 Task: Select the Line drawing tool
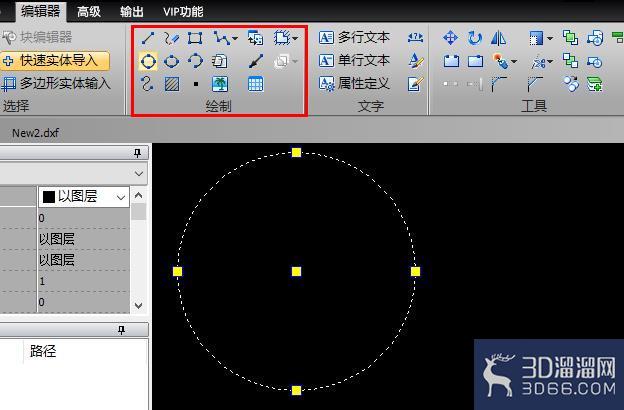click(x=148, y=38)
